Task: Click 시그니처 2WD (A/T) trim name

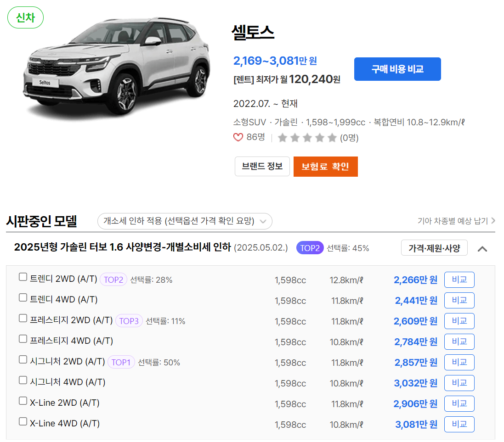Action: (x=67, y=361)
